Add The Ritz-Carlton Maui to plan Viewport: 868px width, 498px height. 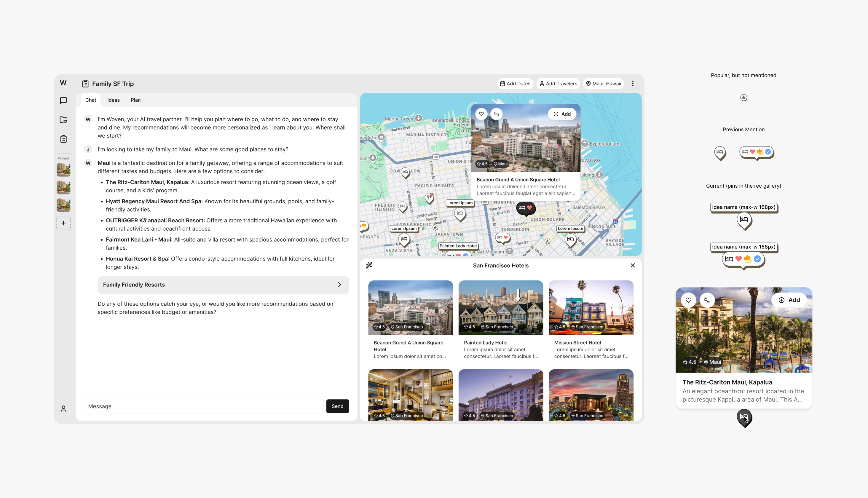(789, 300)
